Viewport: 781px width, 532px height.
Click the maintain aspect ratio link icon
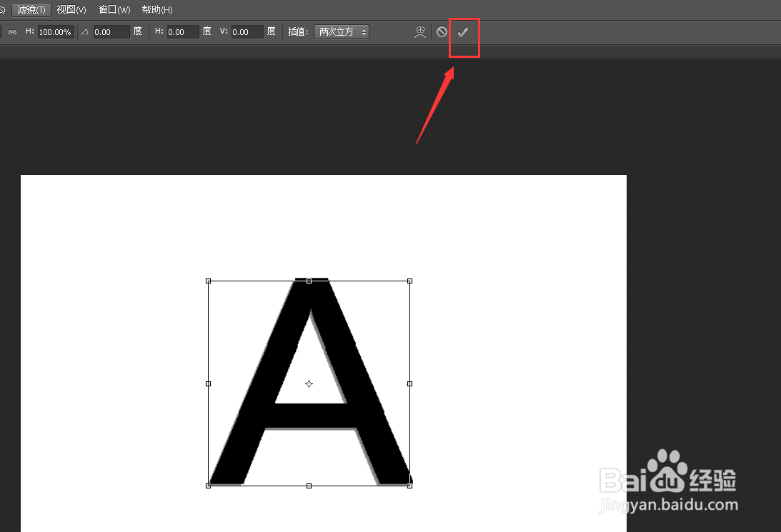tap(11, 31)
